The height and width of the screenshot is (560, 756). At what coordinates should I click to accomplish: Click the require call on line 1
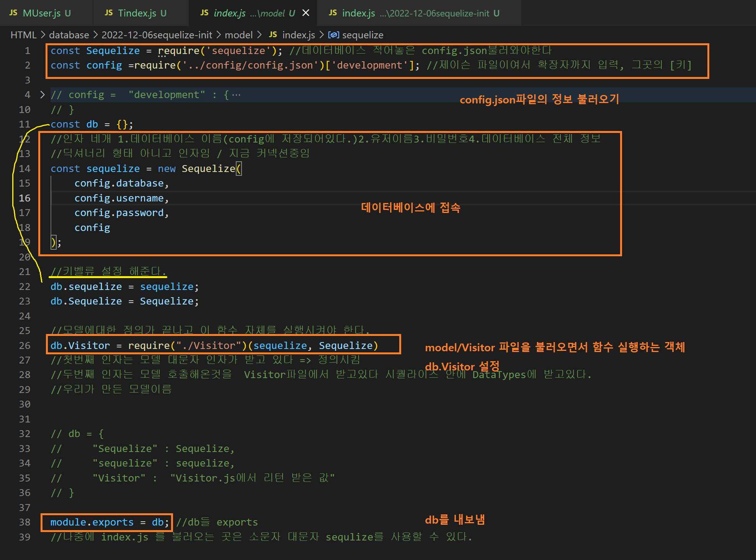tap(178, 51)
